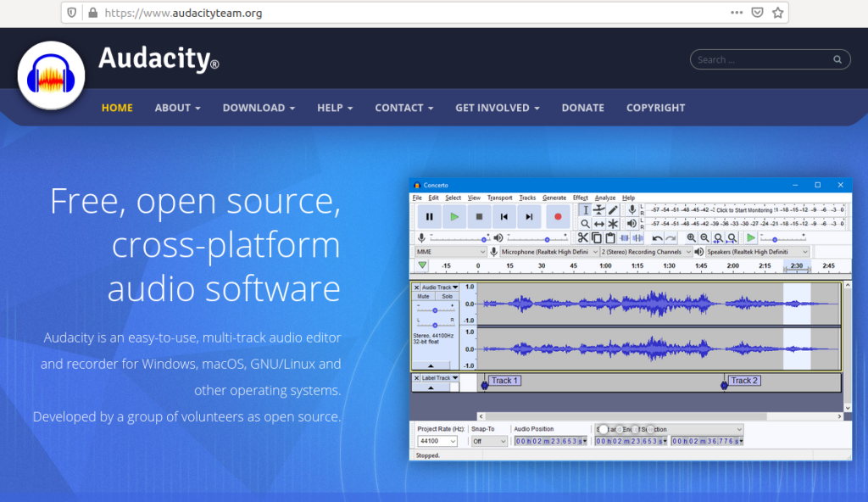The width and height of the screenshot is (868, 502).
Task: Select the I-beam Selection tool
Action: (x=585, y=210)
